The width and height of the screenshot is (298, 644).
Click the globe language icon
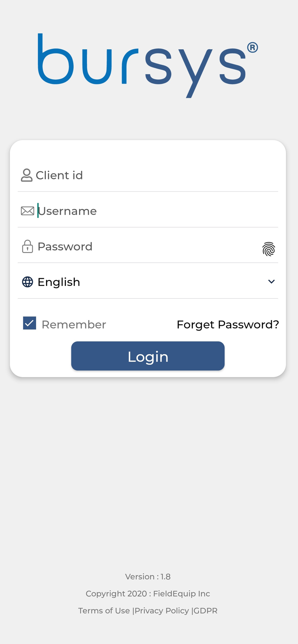click(x=27, y=282)
